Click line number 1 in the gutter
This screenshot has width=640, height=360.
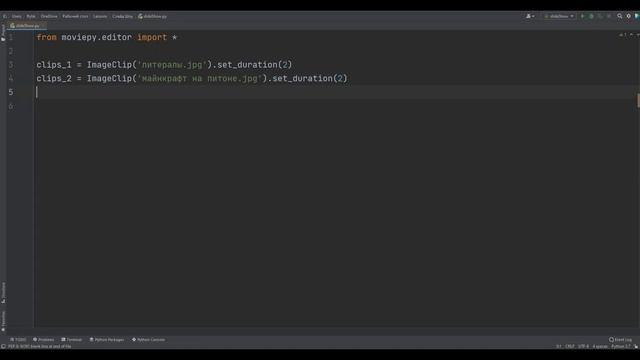tap(11, 37)
